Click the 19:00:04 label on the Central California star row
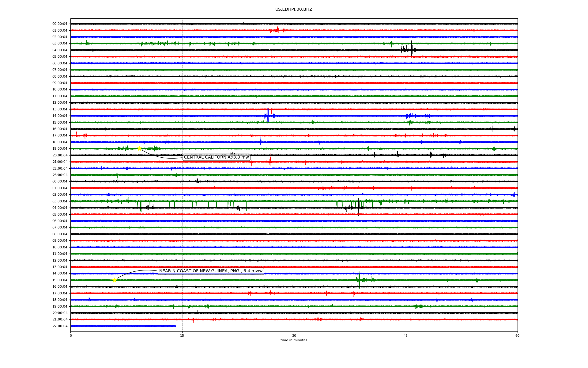This screenshot has width=588, height=368. pyautogui.click(x=60, y=149)
